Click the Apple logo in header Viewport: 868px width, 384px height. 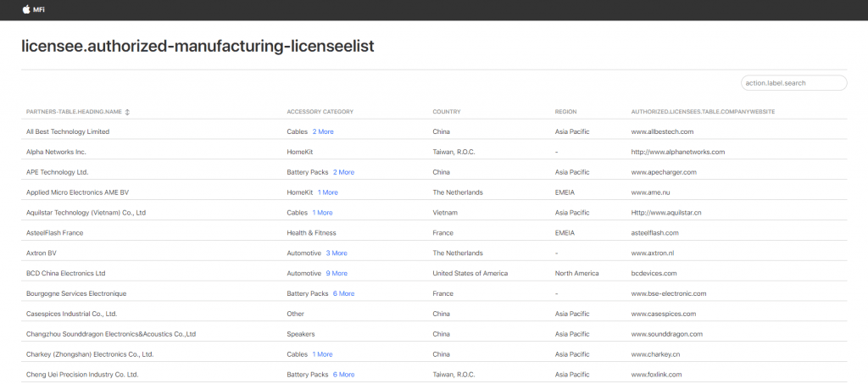[26, 9]
